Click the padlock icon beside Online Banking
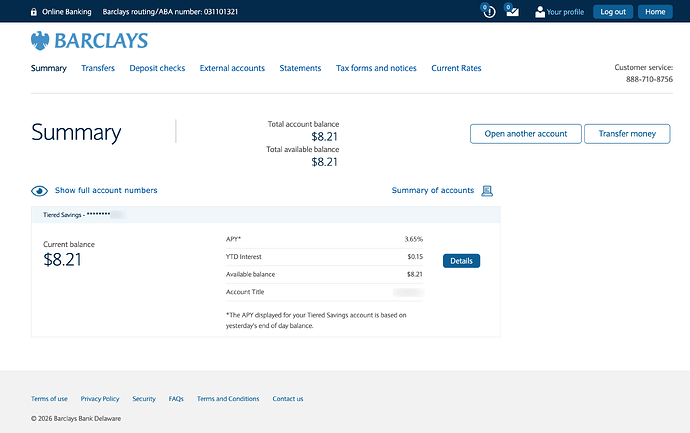This screenshot has width=690, height=433. click(x=33, y=12)
